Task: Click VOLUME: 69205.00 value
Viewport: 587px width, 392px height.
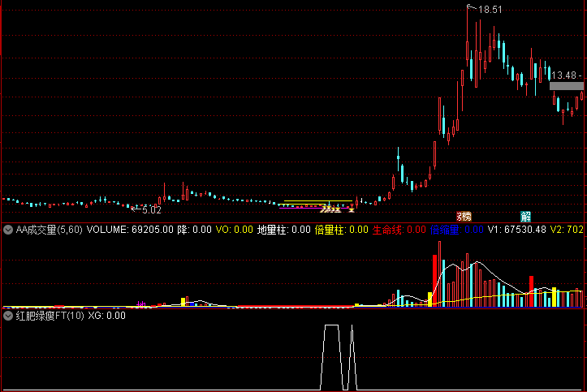Action: (x=130, y=230)
